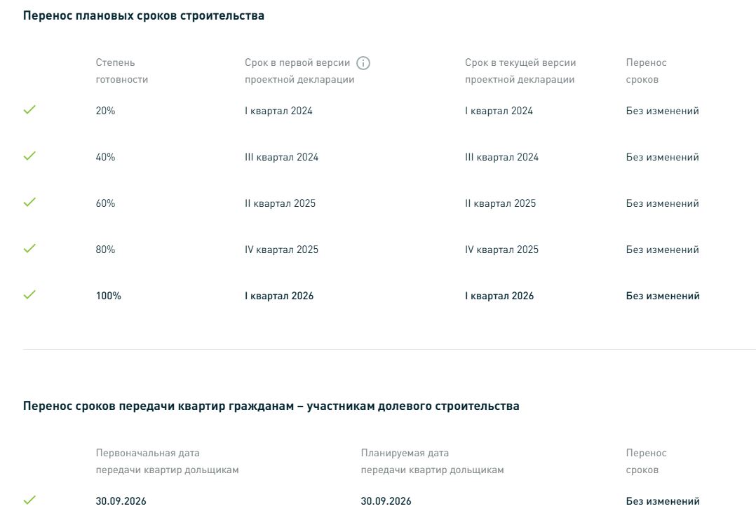The height and width of the screenshot is (532, 756).
Task: Click 'Без изменений' in the 100% row
Action: point(663,296)
